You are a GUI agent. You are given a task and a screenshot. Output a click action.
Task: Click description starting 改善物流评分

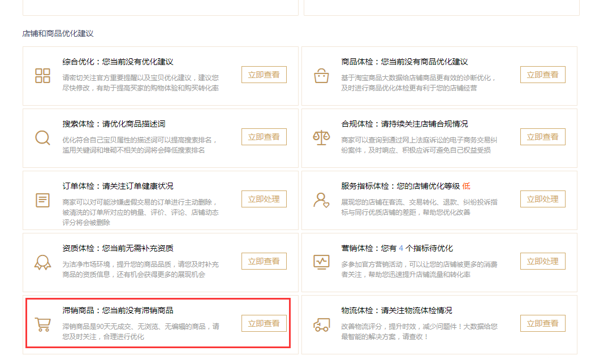(x=419, y=332)
